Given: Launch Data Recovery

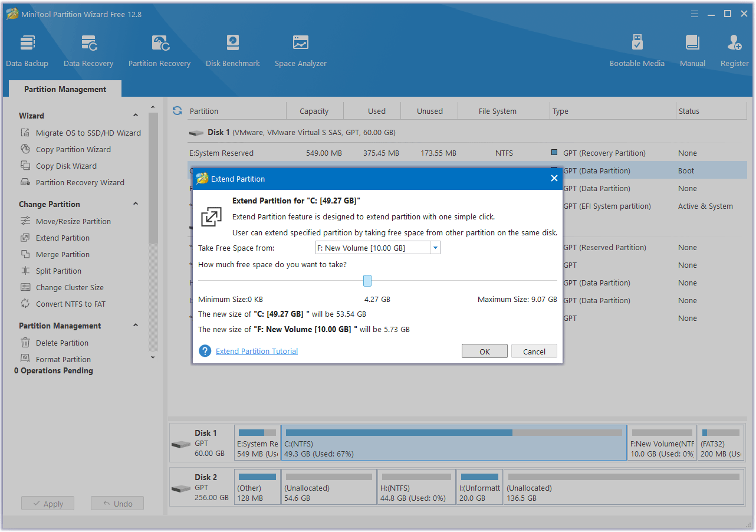Looking at the screenshot, I should (88, 50).
